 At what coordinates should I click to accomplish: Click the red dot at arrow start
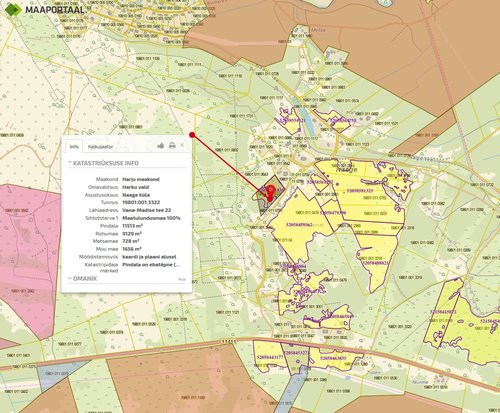point(192,135)
